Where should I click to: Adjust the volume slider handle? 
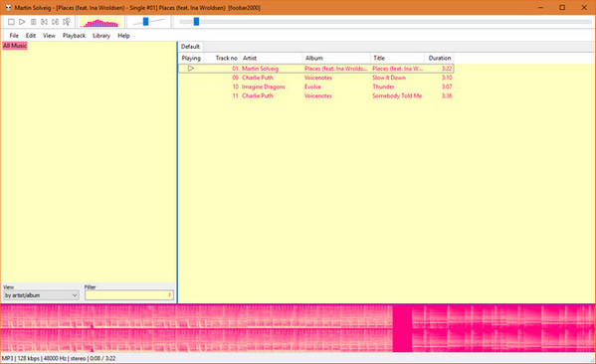pos(145,22)
